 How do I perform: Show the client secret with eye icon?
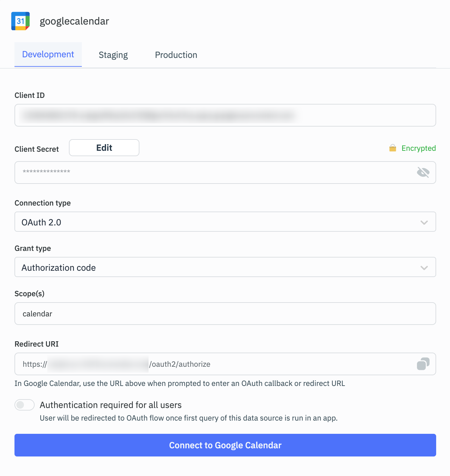click(423, 173)
